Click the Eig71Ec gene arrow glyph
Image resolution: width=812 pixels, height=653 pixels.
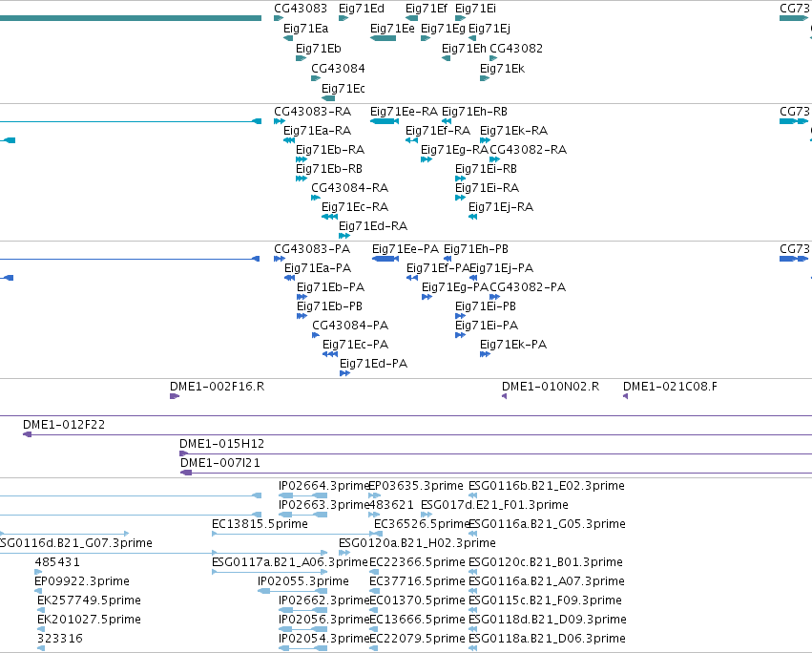point(328,98)
